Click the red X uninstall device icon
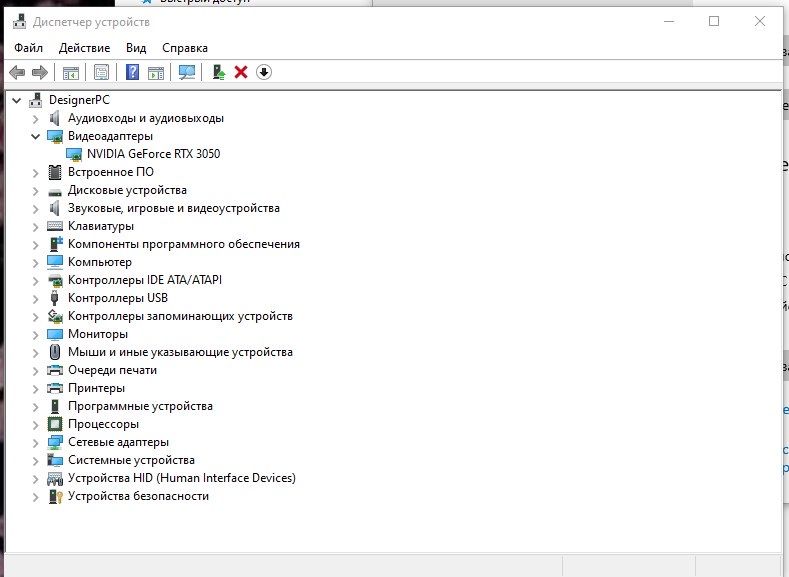The width and height of the screenshot is (789, 577). coord(241,72)
